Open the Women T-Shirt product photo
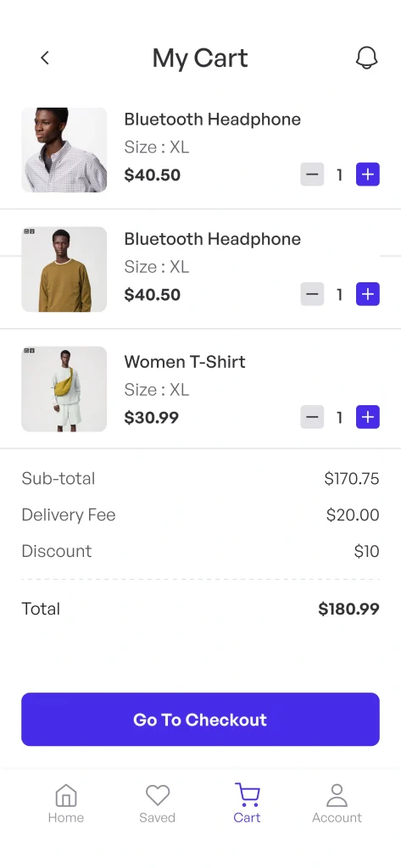 (64, 389)
